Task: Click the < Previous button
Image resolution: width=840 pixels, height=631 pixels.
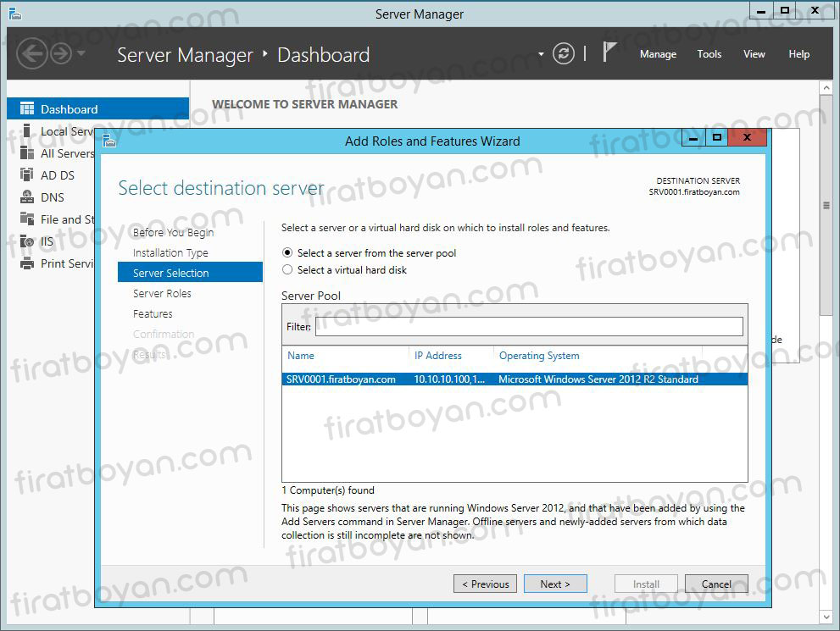Action: (x=486, y=584)
